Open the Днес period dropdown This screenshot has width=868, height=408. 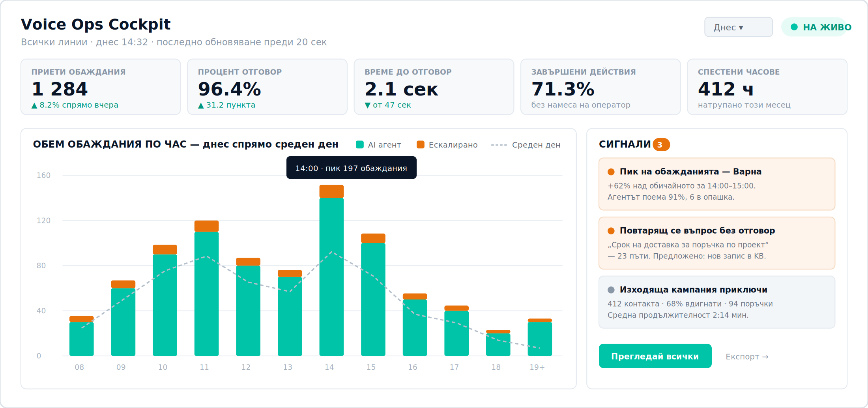point(738,27)
